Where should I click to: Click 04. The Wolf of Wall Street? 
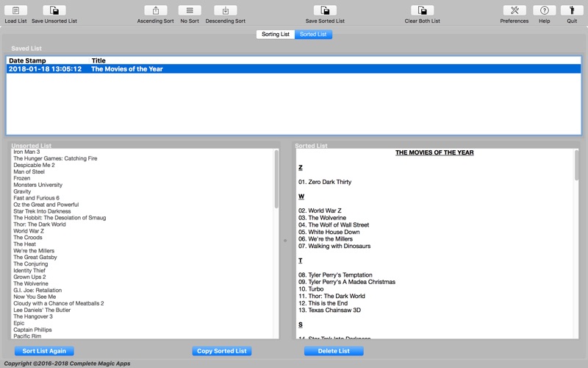(x=334, y=225)
